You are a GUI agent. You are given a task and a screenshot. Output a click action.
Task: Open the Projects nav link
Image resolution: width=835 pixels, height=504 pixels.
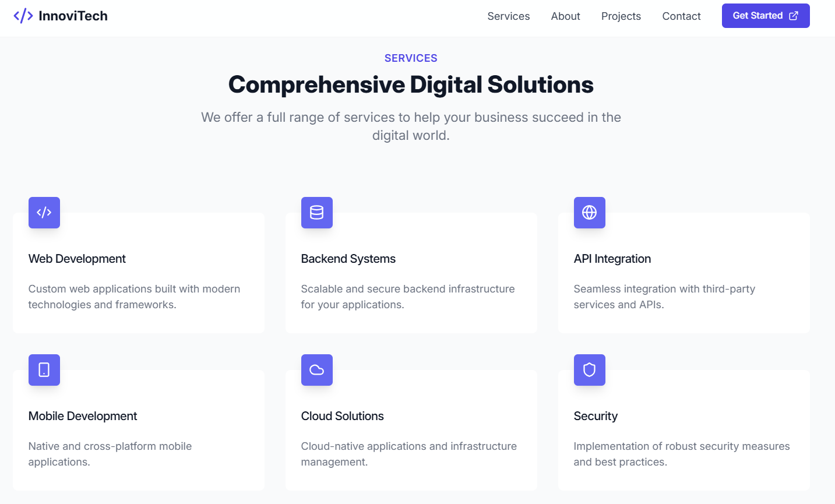pyautogui.click(x=621, y=16)
